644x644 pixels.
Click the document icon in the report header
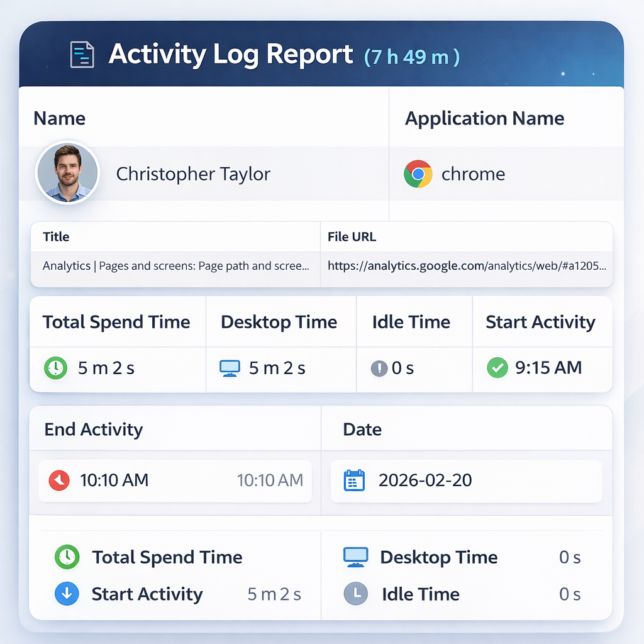[81, 55]
